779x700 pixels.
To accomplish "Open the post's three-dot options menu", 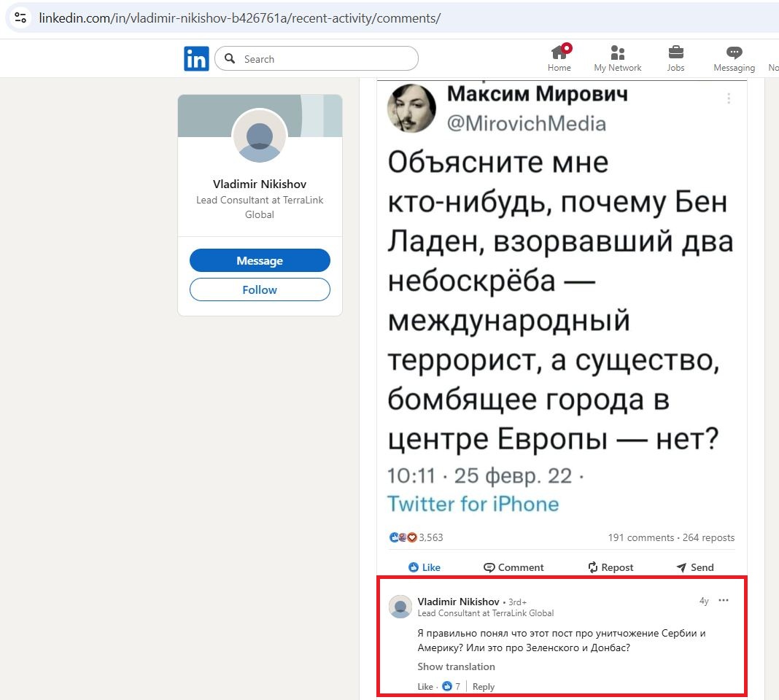I will pyautogui.click(x=729, y=98).
